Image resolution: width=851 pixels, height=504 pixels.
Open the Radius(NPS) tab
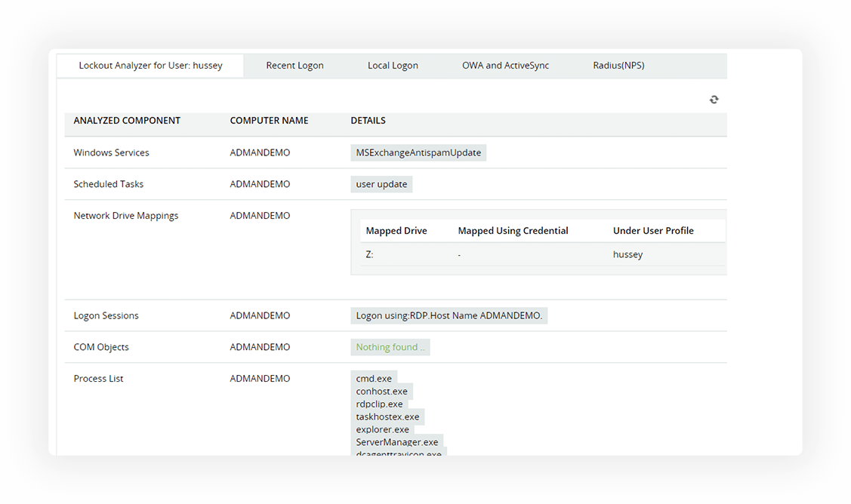pos(618,66)
